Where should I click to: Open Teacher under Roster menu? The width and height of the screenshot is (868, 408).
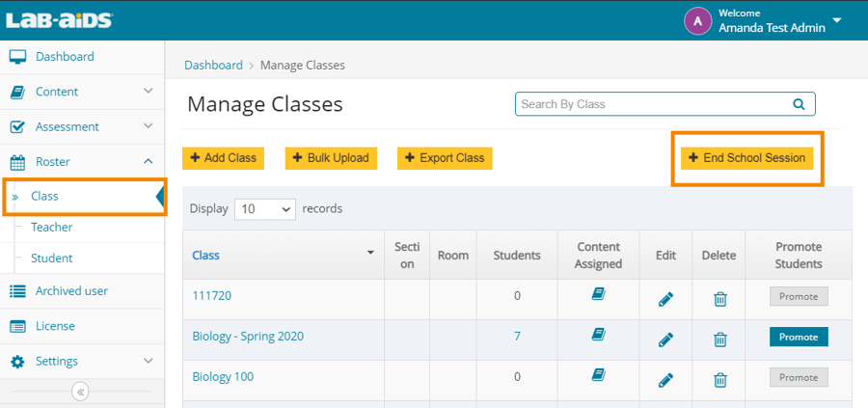pos(51,228)
